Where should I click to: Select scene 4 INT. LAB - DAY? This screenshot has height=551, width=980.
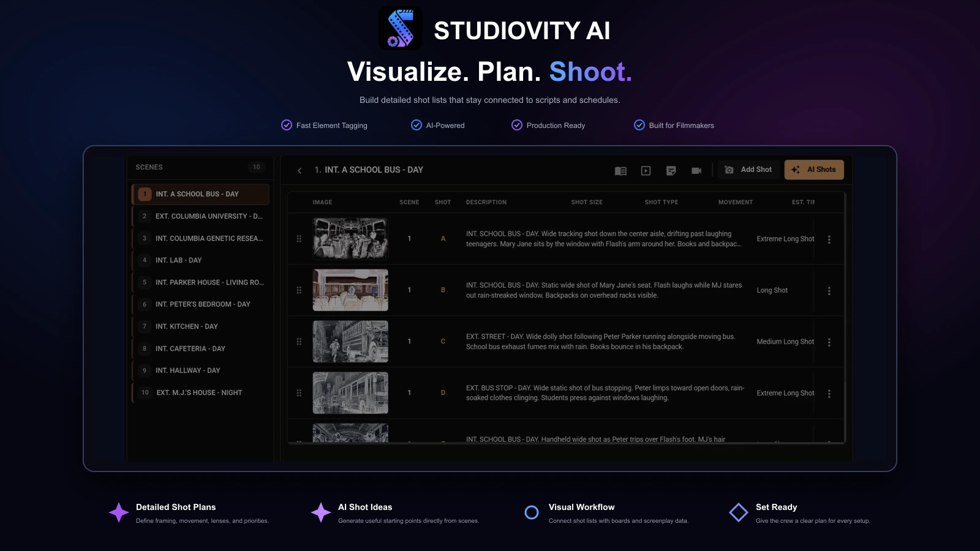click(201, 260)
